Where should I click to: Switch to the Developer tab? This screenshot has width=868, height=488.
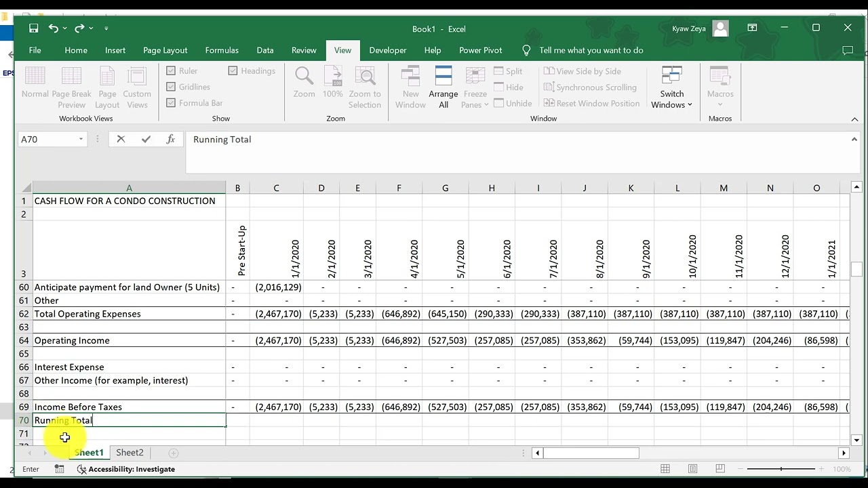387,50
